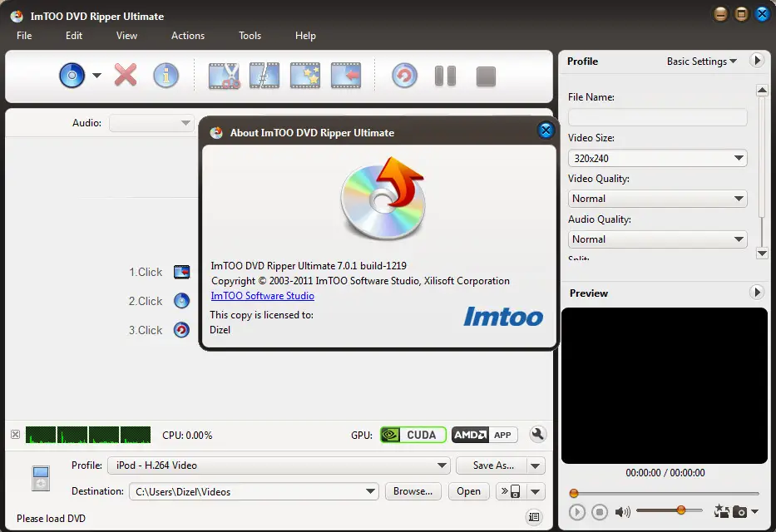This screenshot has height=532, width=776.
Task: Click the red X remove icon
Action: click(126, 76)
